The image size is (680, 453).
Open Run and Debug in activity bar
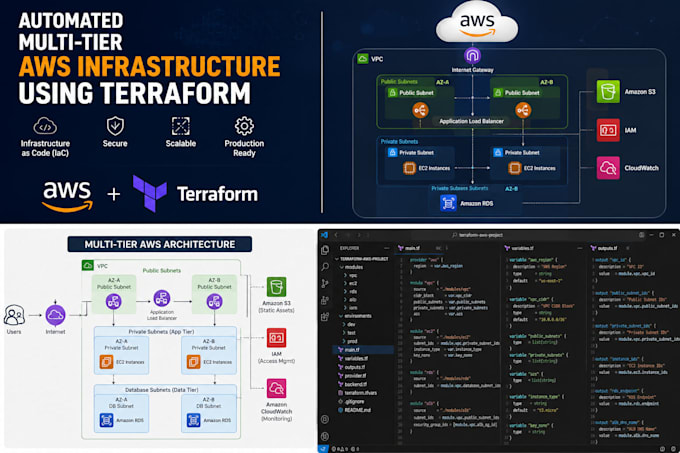click(x=325, y=300)
